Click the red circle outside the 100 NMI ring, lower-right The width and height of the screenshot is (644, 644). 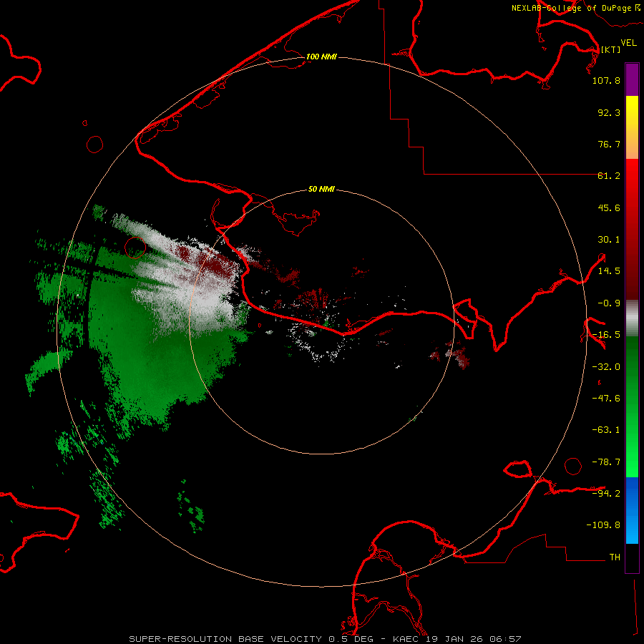(x=573, y=466)
